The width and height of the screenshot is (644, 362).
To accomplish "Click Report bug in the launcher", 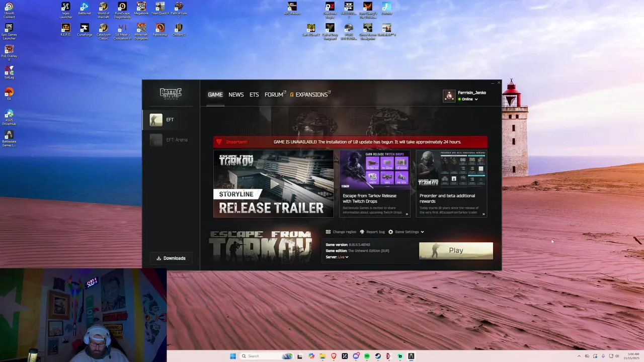I will click(x=372, y=232).
